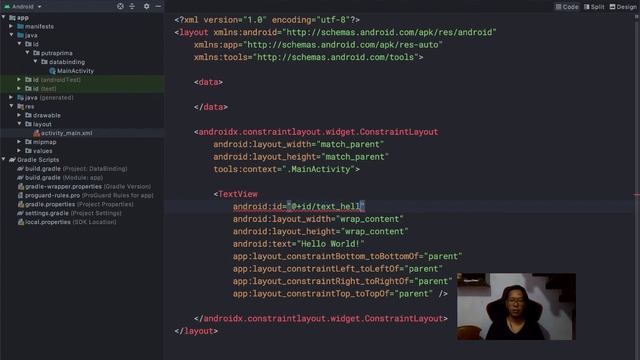Image resolution: width=640 pixels, height=360 pixels.
Task: Collapse the java folder arrow
Action: point(11,35)
